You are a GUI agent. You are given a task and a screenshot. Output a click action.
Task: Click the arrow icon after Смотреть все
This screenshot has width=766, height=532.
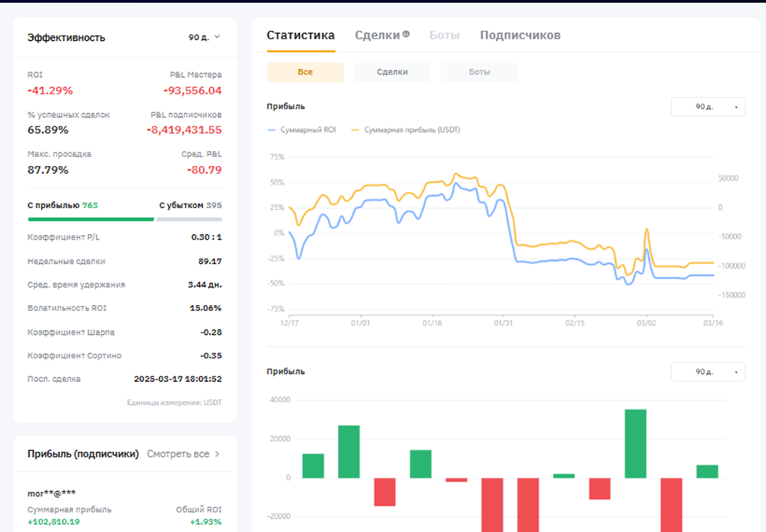217,453
